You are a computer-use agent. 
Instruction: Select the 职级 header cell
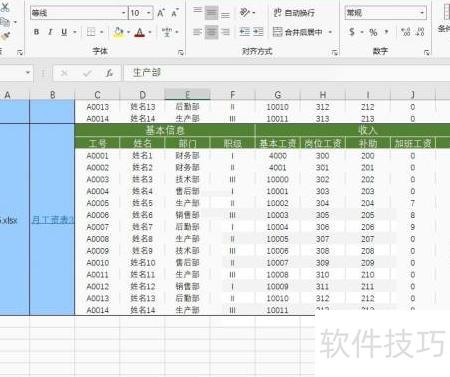point(233,143)
